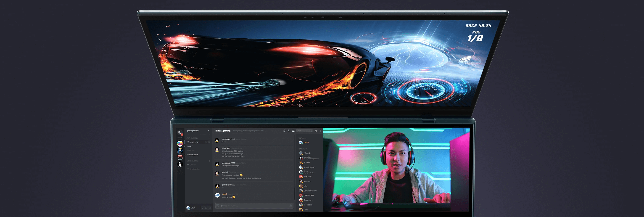Click the Add a Server plus button
This screenshot has width=644, height=217.
click(x=180, y=171)
